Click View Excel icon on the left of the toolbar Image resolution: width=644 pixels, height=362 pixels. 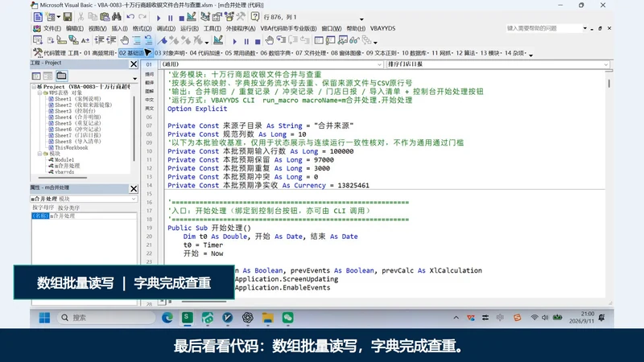(x=38, y=17)
